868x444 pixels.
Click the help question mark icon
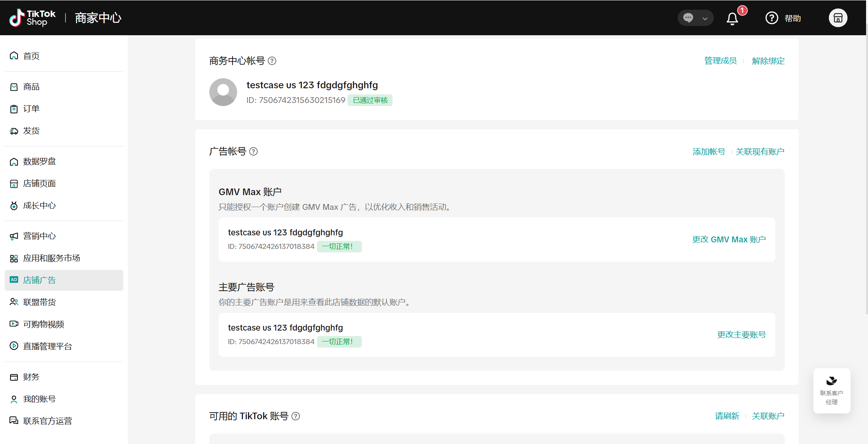click(772, 18)
